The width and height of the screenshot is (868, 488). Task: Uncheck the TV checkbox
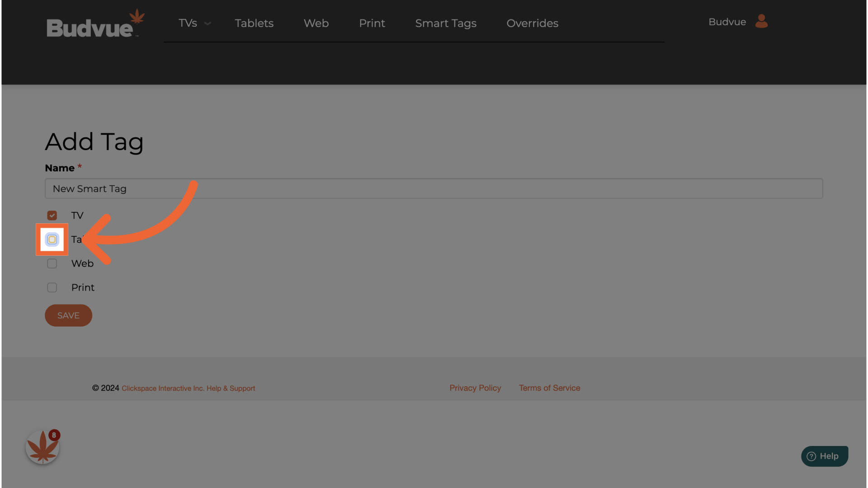click(52, 216)
